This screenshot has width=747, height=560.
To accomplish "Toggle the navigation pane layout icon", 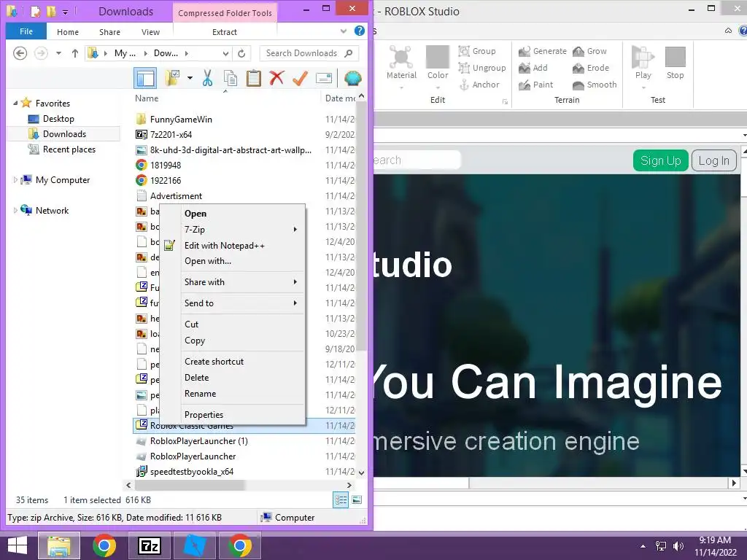I will (145, 78).
